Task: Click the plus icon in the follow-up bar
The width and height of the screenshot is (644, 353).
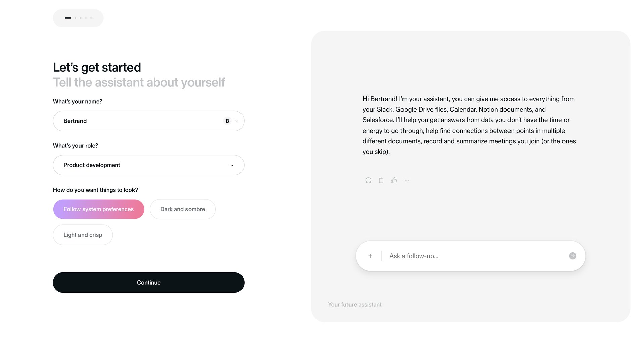Action: coord(370,256)
